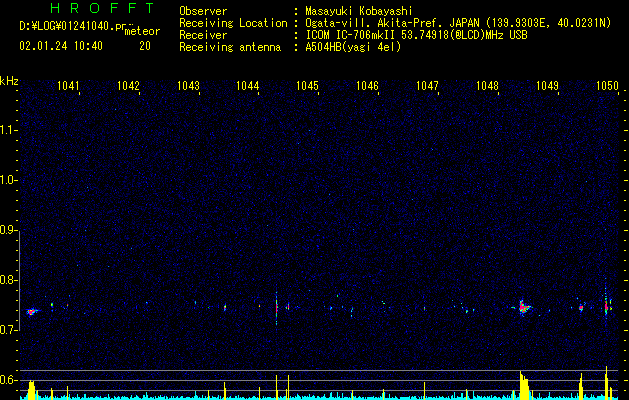The height and width of the screenshot is (400, 629).
Task: Click the 1047 time axis label
Action: click(x=427, y=86)
